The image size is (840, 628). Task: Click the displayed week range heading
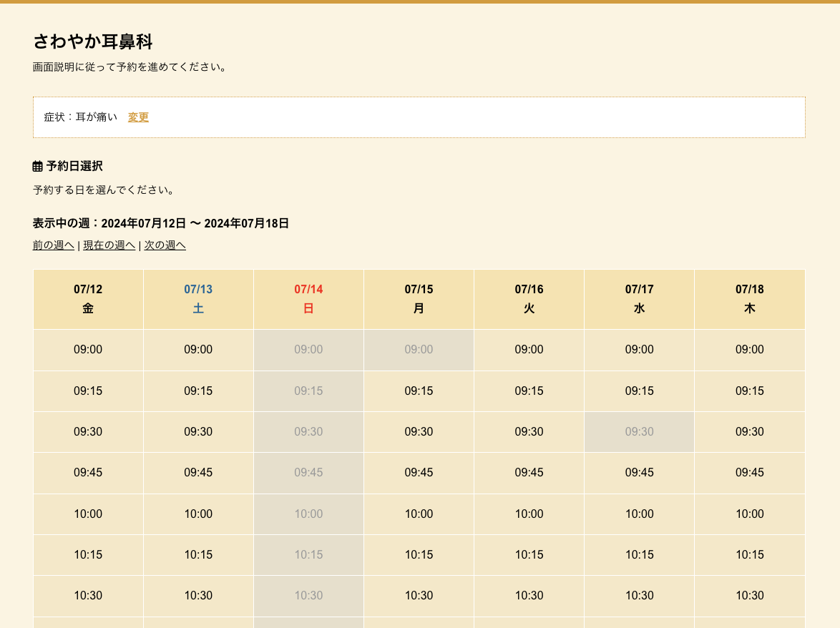coord(161,223)
